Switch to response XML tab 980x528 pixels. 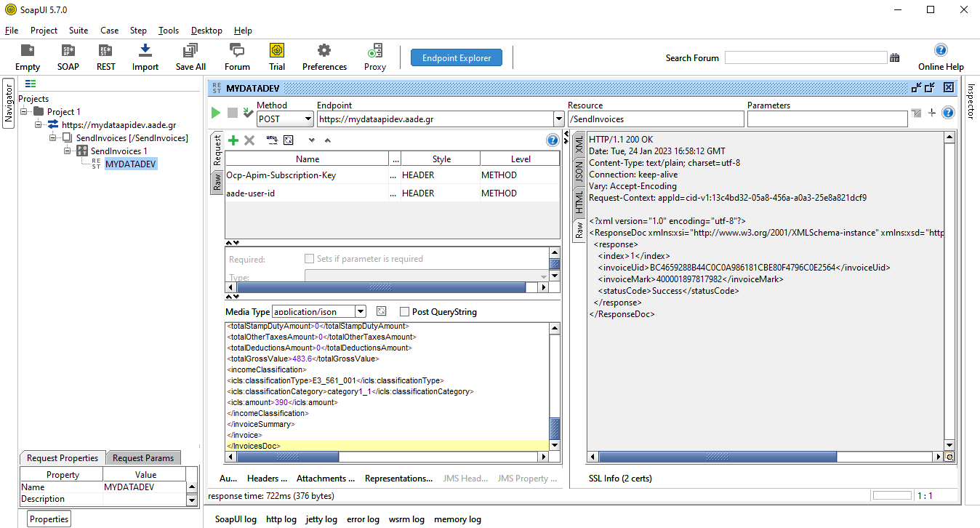(579, 143)
